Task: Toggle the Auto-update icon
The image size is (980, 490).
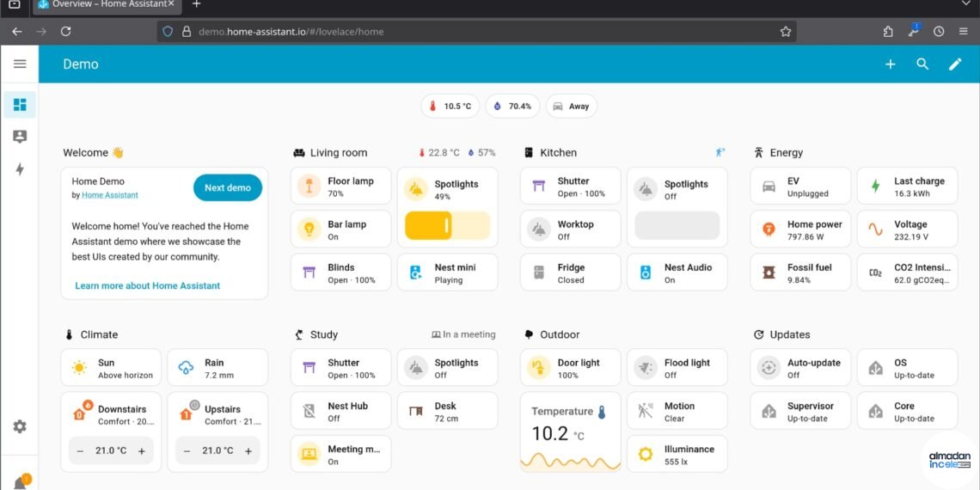Action: pos(769,368)
